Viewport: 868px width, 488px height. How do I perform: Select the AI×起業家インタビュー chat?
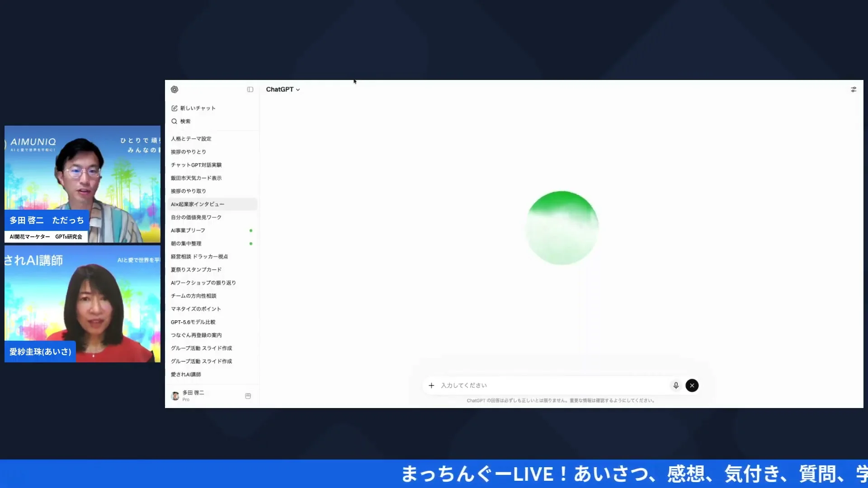[212, 204]
